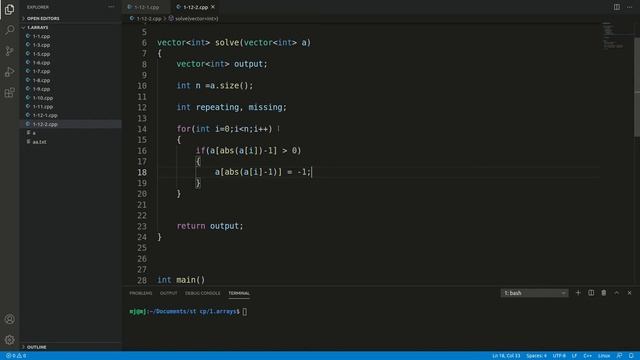Place cursor on line 23 'return output;'
The width and height of the screenshot is (640, 360).
click(x=210, y=226)
